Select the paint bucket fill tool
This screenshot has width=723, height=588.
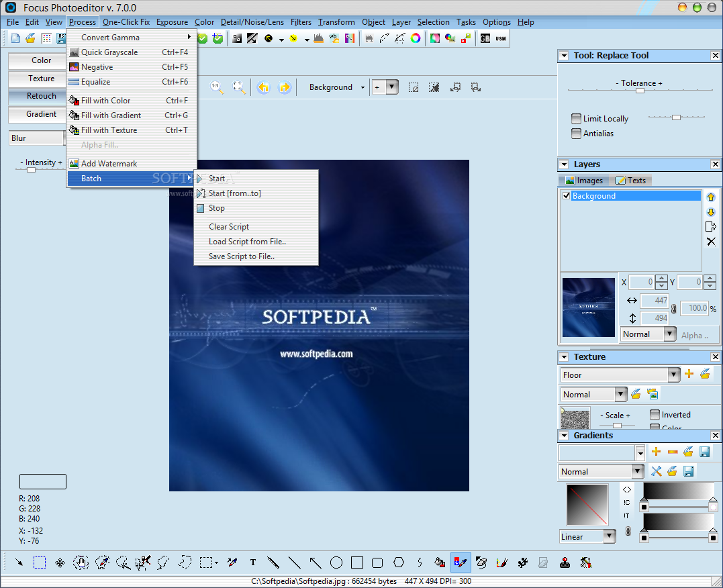click(x=440, y=562)
